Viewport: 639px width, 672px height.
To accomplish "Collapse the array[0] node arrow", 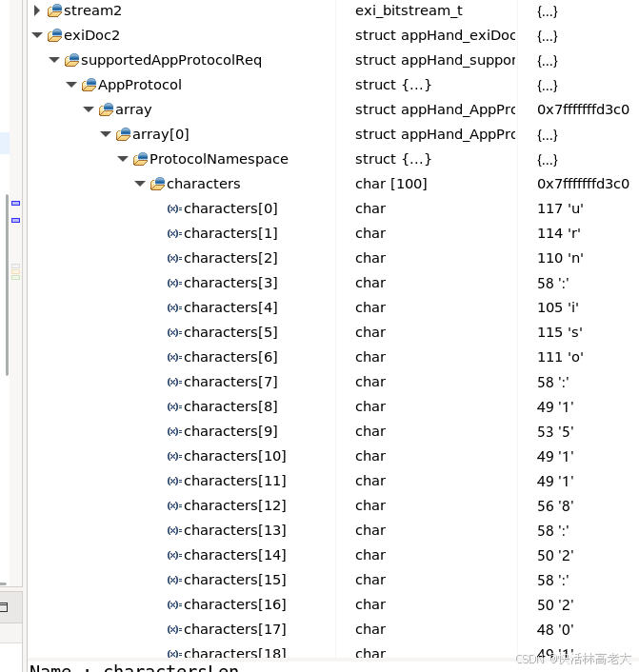I will (106, 134).
